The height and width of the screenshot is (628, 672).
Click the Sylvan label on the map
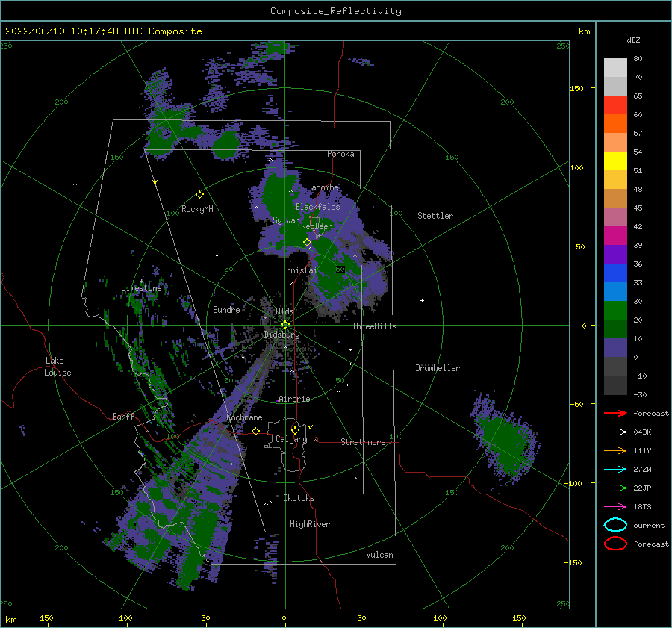(x=286, y=220)
